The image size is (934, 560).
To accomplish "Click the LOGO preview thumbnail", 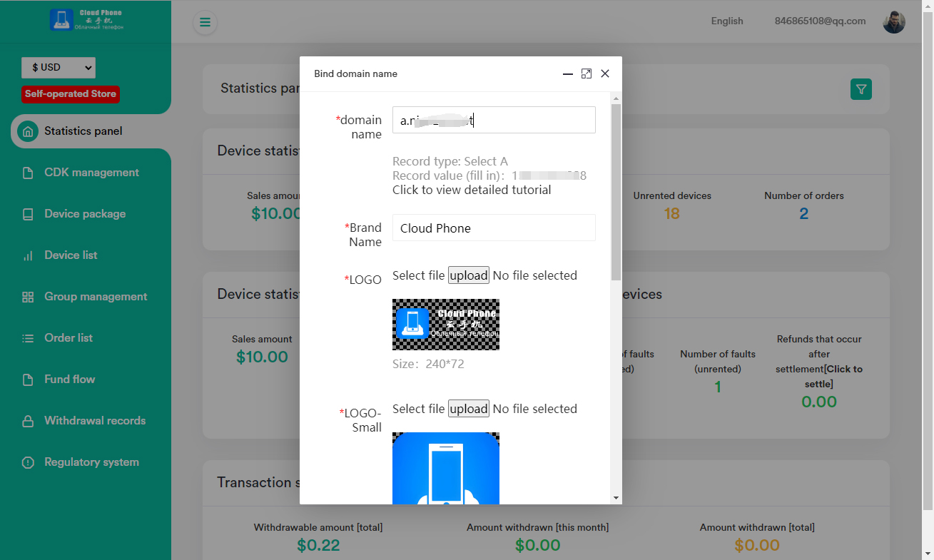I will [x=446, y=325].
